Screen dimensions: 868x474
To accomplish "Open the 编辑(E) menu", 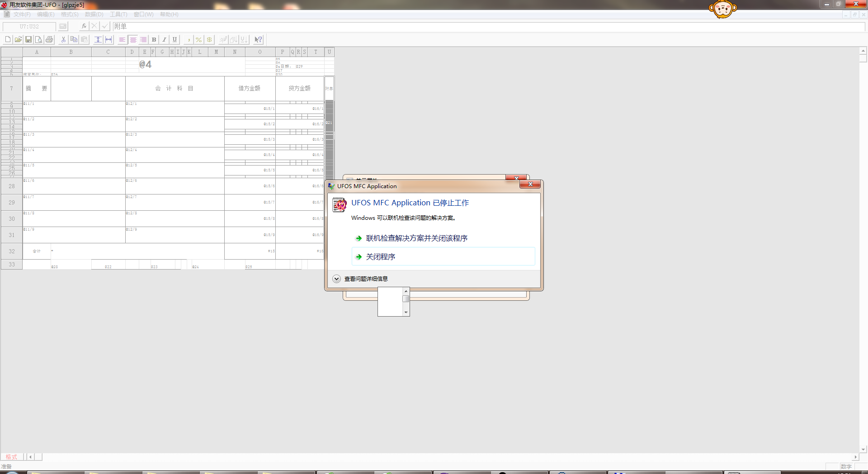I will [46, 14].
